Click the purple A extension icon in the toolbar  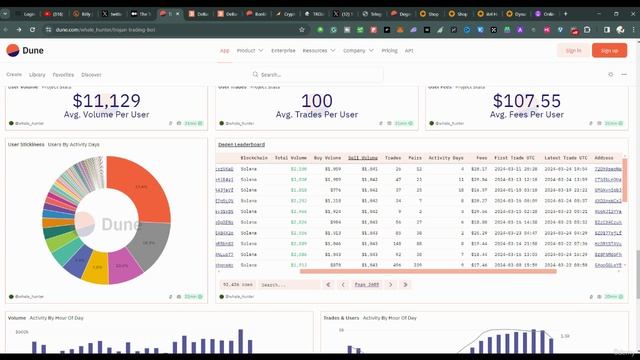pyautogui.click(x=520, y=30)
